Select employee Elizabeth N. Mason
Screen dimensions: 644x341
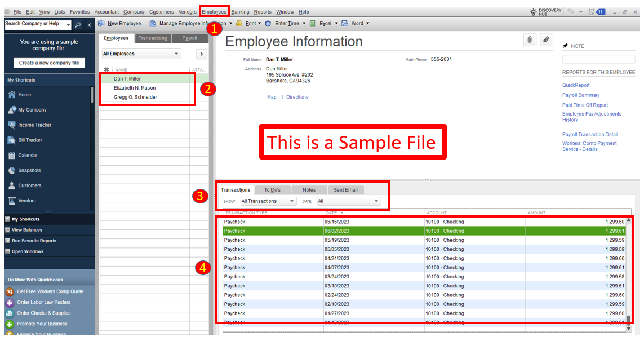pos(135,88)
